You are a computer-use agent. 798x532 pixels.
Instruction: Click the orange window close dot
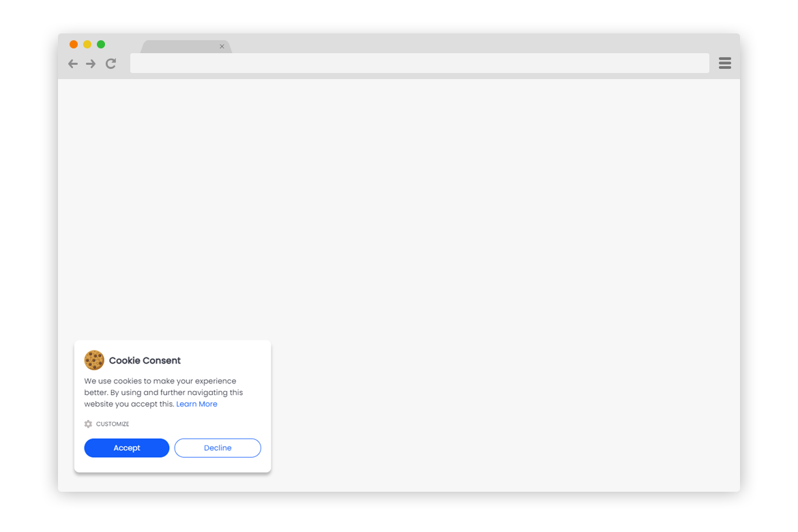pos(74,44)
